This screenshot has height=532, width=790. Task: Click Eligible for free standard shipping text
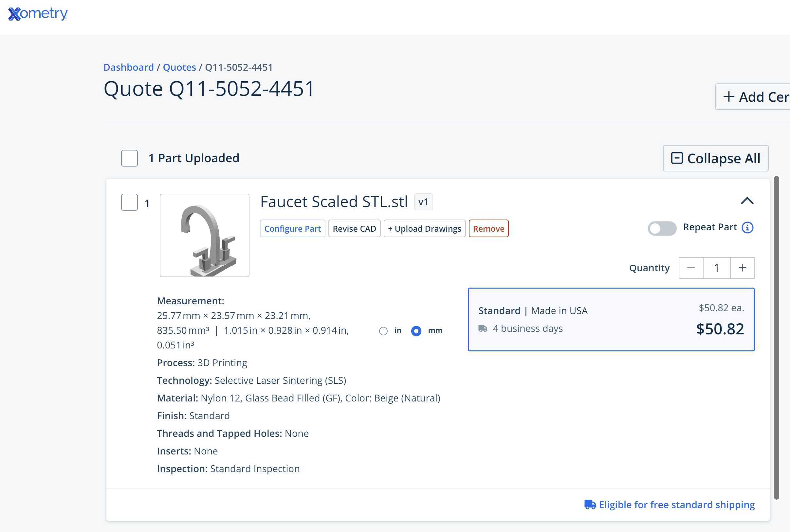[x=677, y=505]
